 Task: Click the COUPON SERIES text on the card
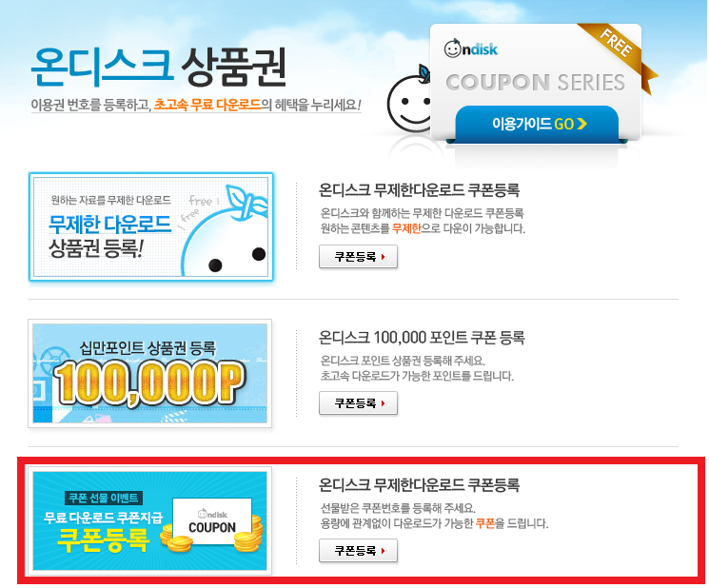(536, 82)
